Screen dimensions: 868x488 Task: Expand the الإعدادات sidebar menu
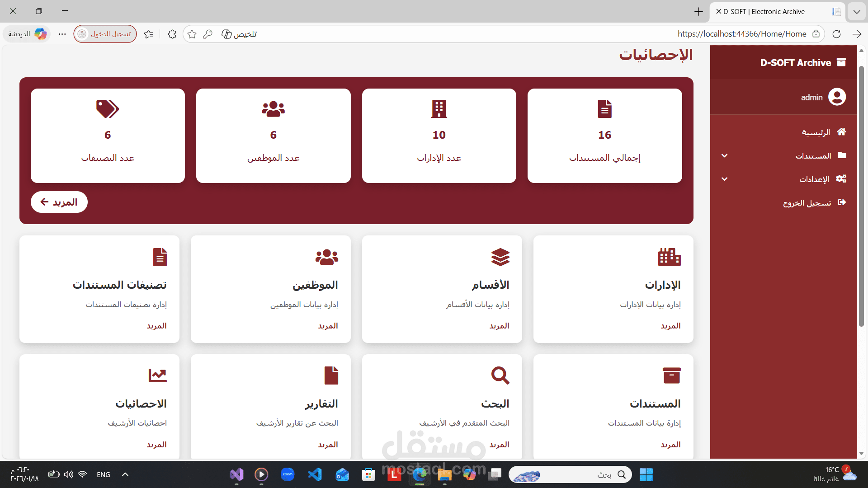click(725, 179)
